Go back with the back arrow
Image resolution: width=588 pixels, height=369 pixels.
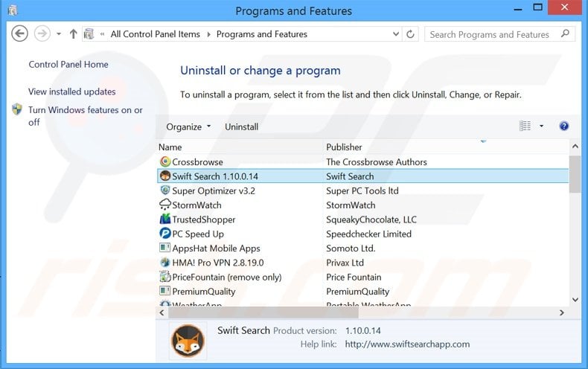coord(20,34)
